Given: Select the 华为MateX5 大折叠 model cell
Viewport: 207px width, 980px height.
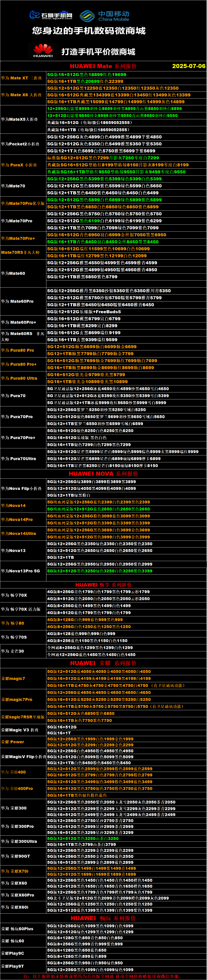Looking at the screenshot, I should [23, 119].
